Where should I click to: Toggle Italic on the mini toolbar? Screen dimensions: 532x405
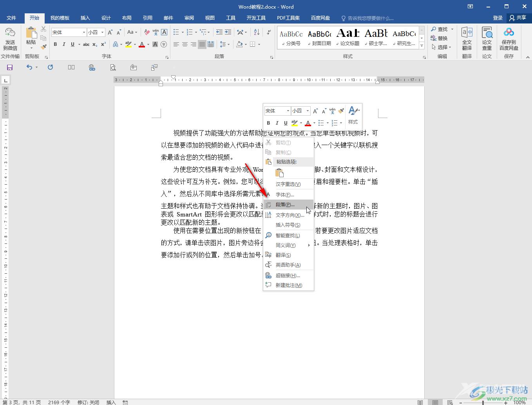[x=277, y=123]
